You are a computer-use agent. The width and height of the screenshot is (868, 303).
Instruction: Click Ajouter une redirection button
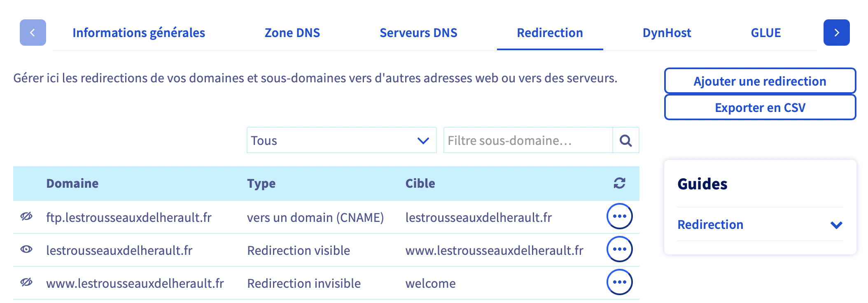[760, 81]
